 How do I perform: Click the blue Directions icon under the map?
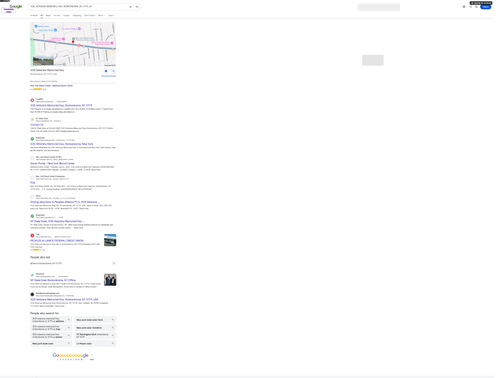106,71
